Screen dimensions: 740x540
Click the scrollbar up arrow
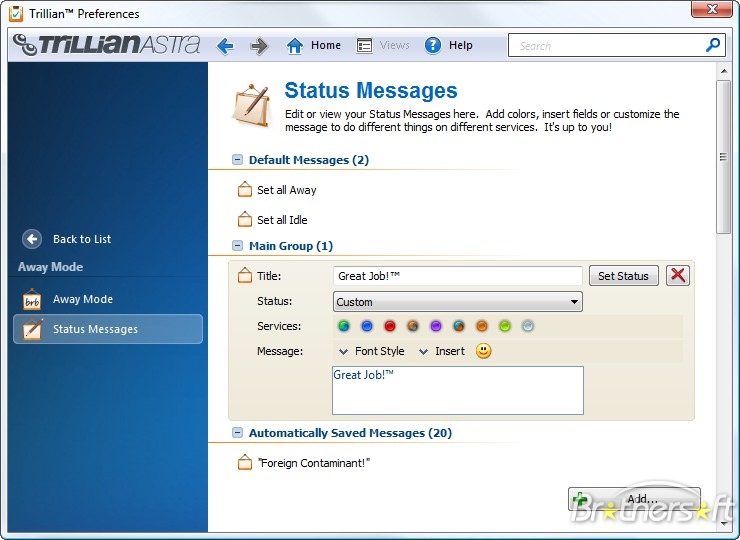pos(723,71)
